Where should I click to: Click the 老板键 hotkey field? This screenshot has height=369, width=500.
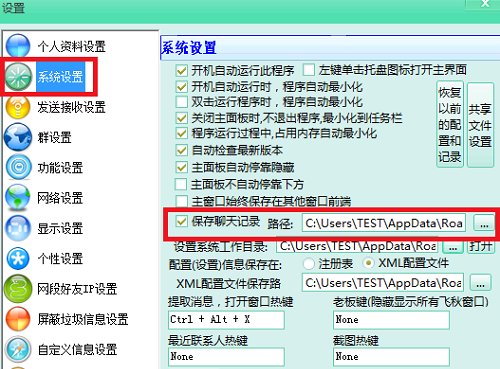(391, 320)
